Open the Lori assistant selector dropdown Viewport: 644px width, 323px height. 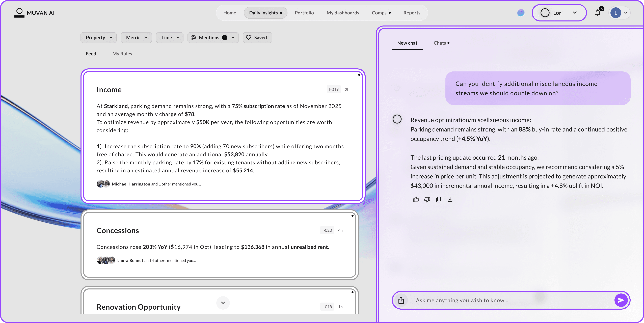pyautogui.click(x=559, y=13)
